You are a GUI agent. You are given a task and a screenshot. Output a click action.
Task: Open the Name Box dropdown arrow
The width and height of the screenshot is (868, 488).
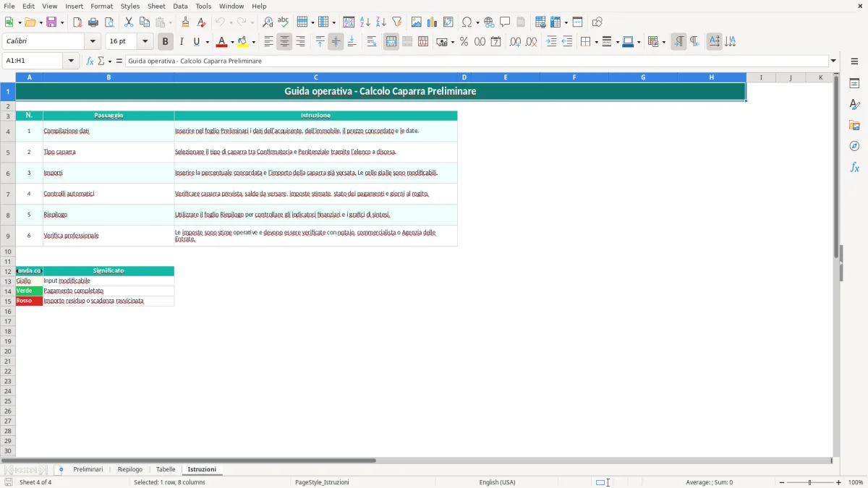pyautogui.click(x=71, y=61)
